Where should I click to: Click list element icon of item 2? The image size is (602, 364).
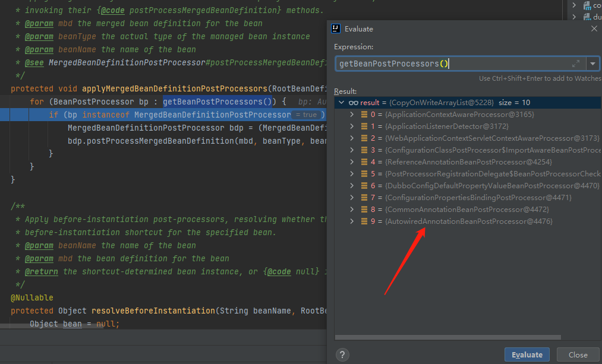364,138
